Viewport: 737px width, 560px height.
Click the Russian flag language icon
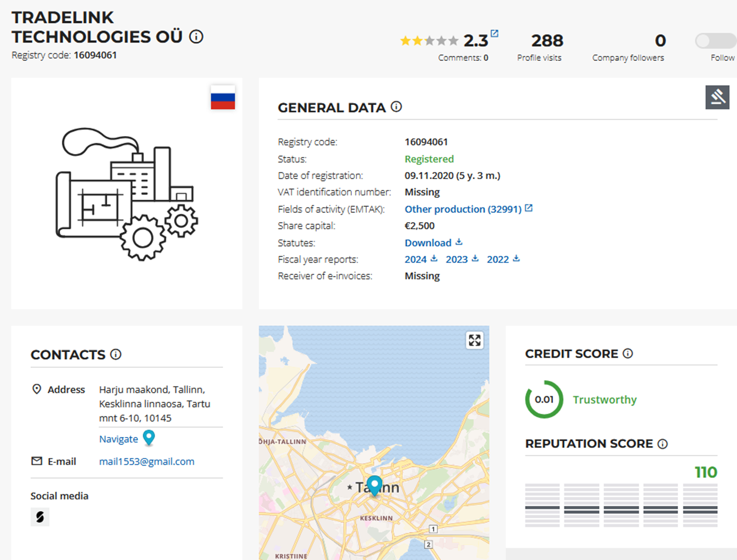[x=223, y=98]
